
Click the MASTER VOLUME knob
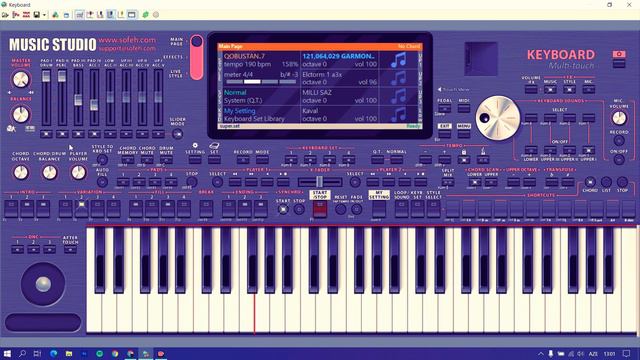click(20, 80)
